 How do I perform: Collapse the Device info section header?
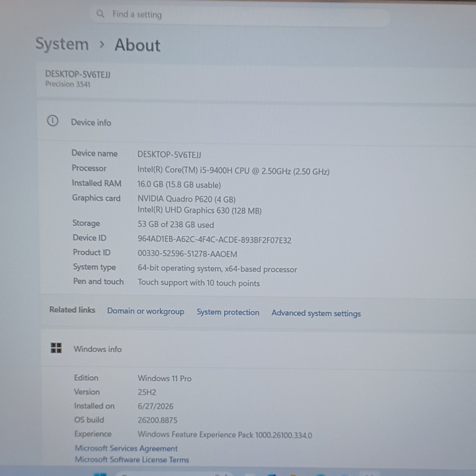256,123
